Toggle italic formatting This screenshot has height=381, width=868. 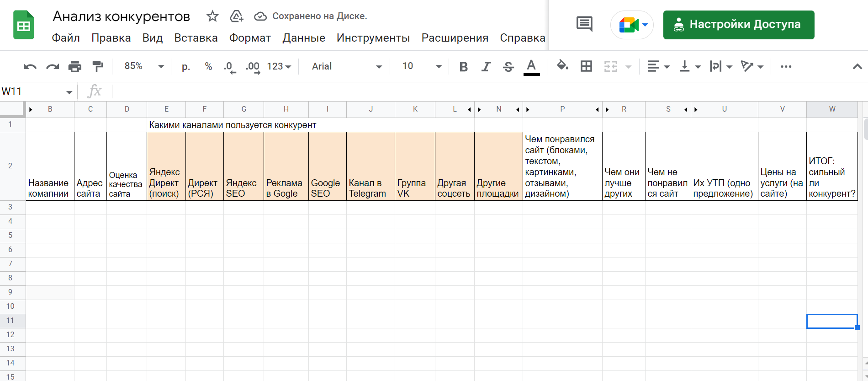486,67
